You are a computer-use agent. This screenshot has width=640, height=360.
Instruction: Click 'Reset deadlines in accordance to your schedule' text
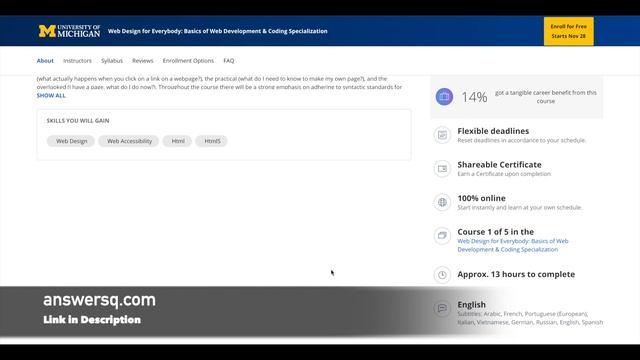click(522, 140)
